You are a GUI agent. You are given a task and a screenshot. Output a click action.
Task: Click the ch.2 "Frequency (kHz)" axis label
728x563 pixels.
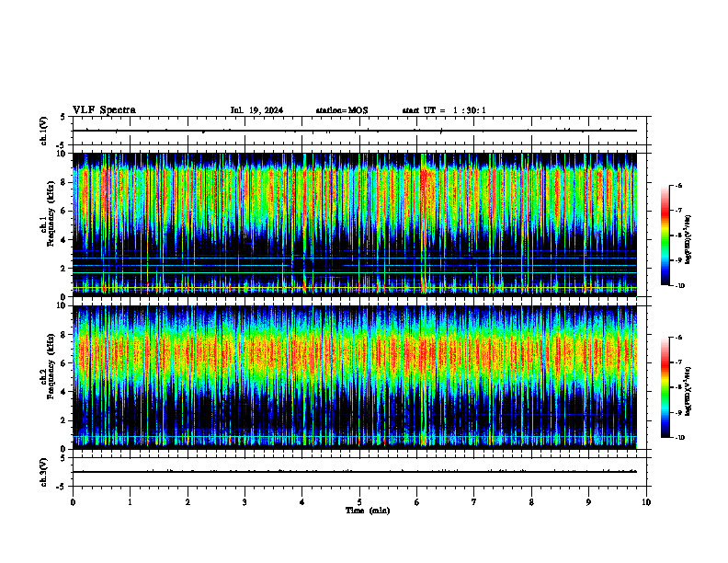point(51,366)
